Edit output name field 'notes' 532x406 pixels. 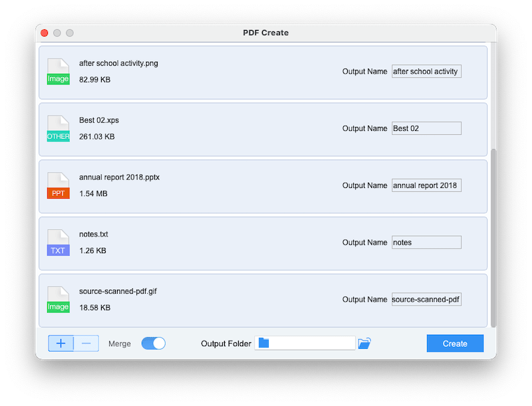[x=426, y=243]
